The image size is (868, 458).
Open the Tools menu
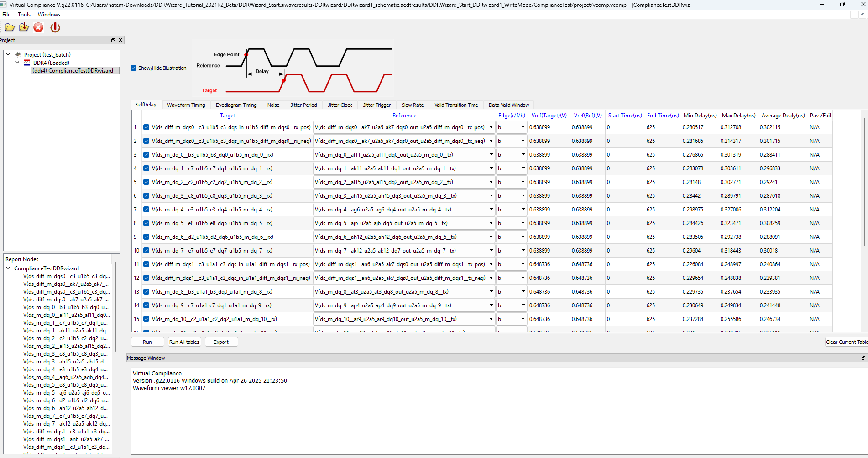[24, 15]
